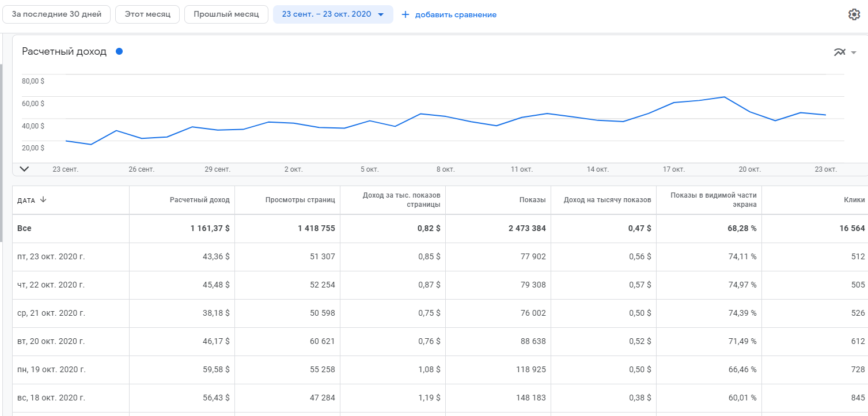868x416 pixels.
Task: Sort by Клики column header
Action: 854,200
